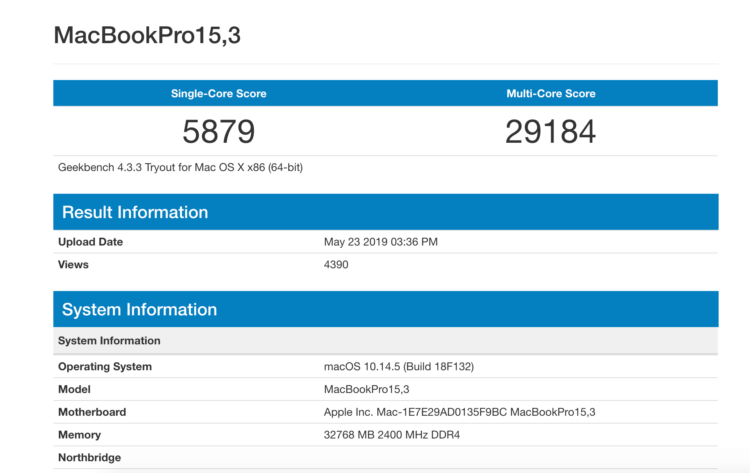This screenshot has height=473, width=750.
Task: Select the gray System Information subheader row
Action: (386, 341)
